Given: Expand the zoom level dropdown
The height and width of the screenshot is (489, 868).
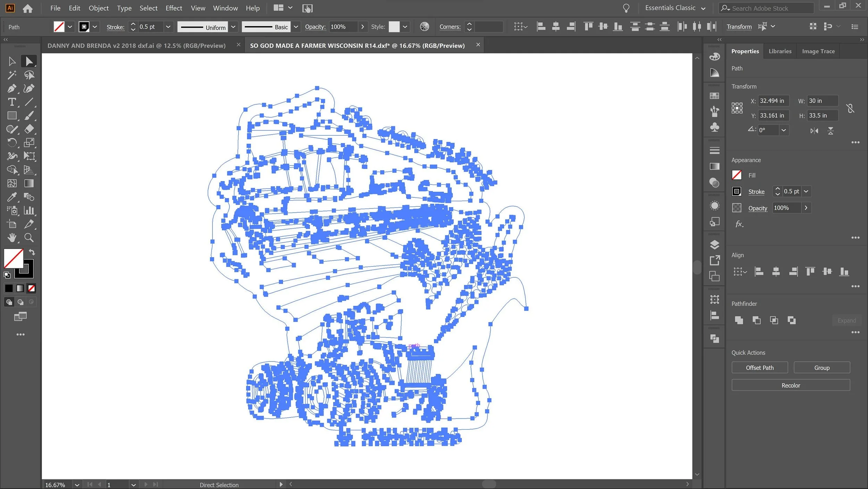Looking at the screenshot, I should pos(77,484).
